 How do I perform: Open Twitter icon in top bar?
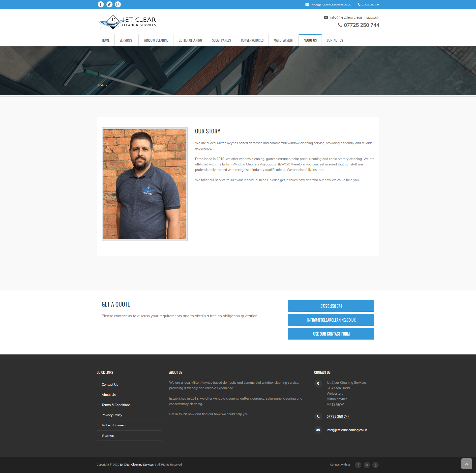[x=109, y=4]
